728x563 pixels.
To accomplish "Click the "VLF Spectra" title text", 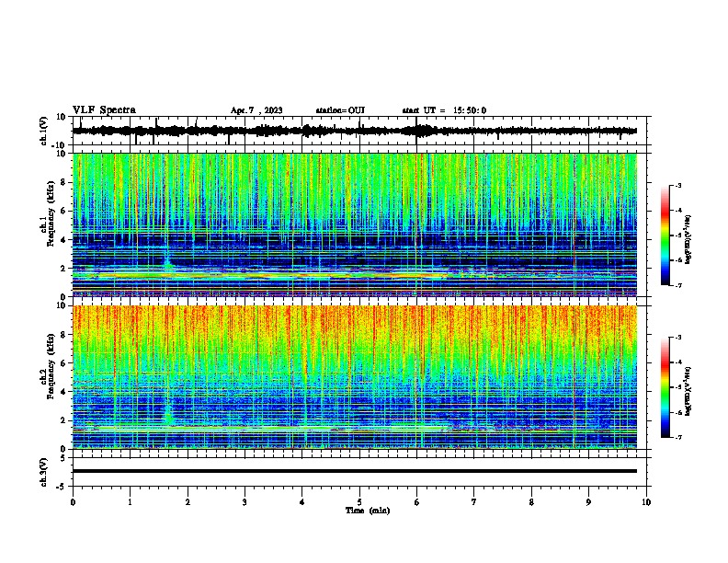I will [104, 110].
